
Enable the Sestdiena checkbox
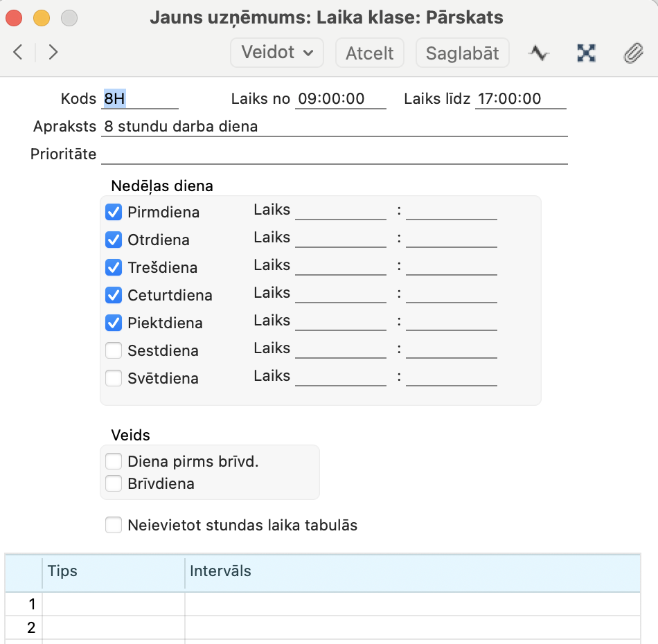click(x=114, y=350)
